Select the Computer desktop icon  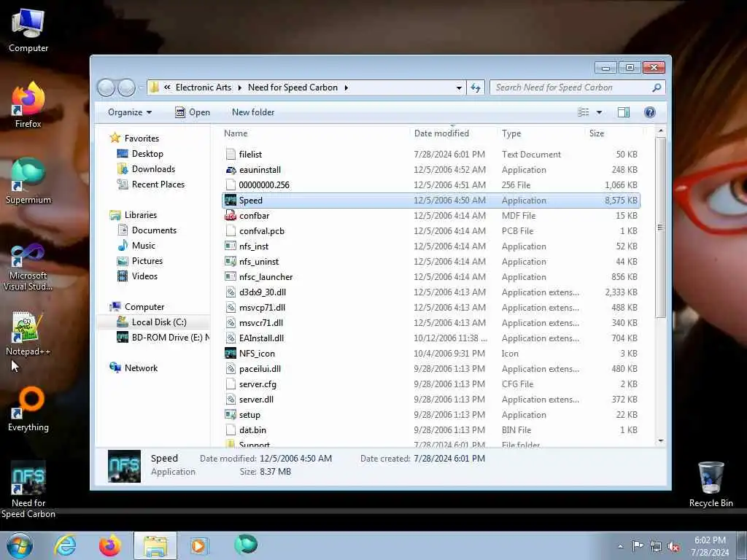28,31
